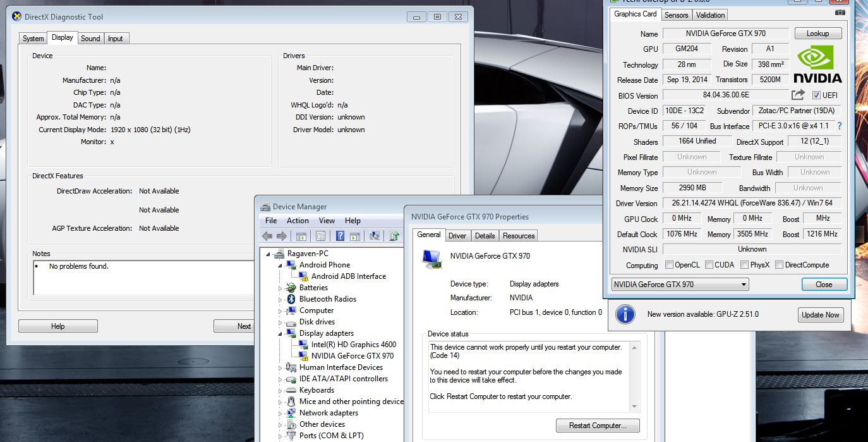Go back using Device Manager back arrow
Viewport: 868px width, 442px height.
tap(267, 236)
